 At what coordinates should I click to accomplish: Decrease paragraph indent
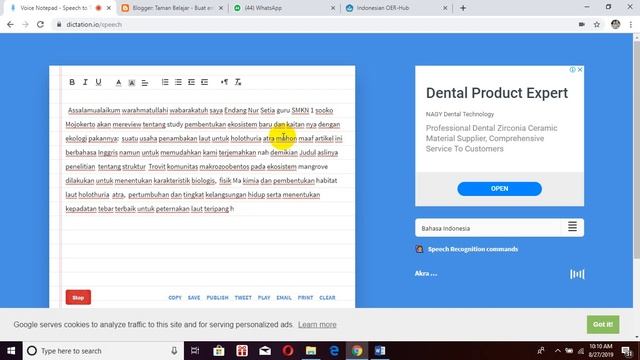pyautogui.click(x=191, y=82)
